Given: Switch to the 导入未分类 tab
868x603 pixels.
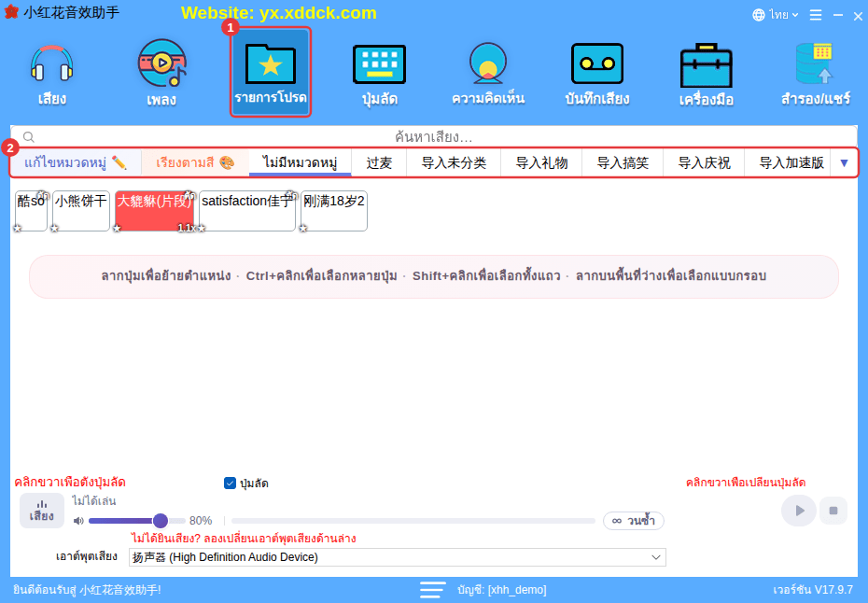Looking at the screenshot, I should (454, 162).
